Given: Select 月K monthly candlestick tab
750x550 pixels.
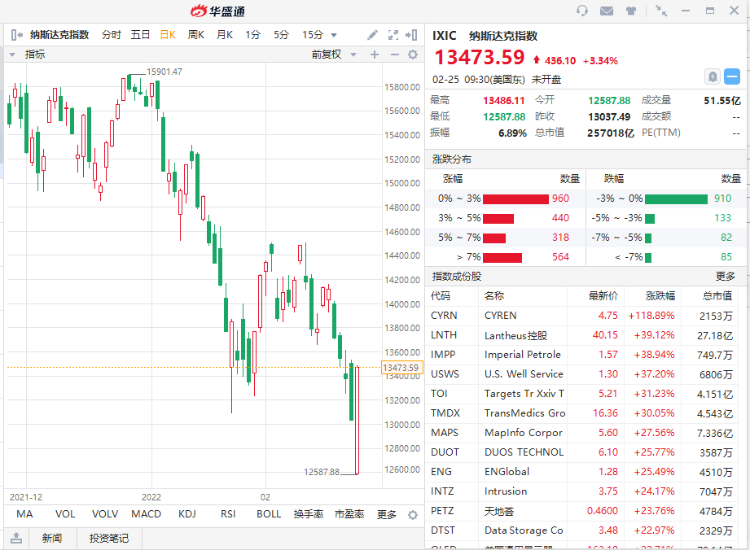Looking at the screenshot, I should 225,34.
